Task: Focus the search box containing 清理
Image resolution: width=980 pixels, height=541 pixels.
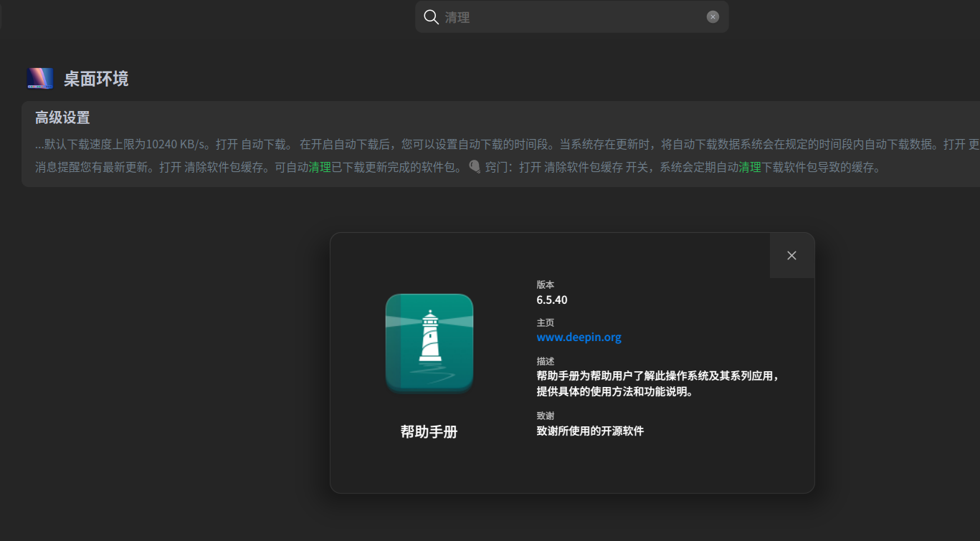Action: tap(572, 17)
